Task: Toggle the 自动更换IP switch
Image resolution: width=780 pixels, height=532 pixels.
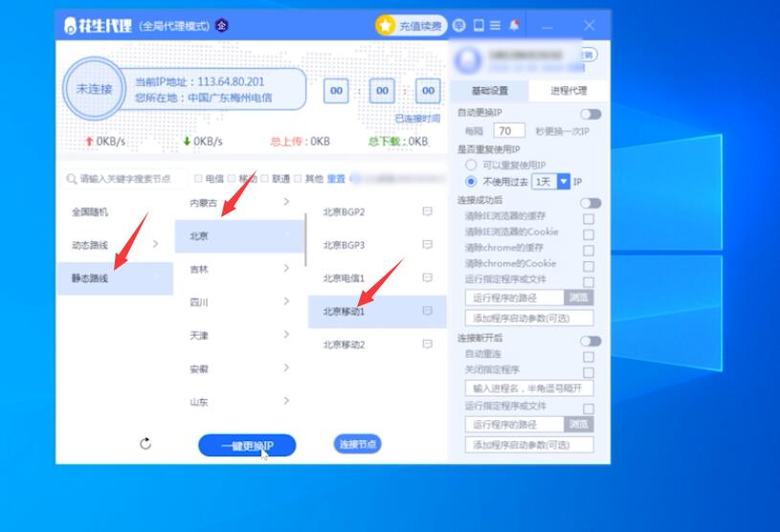Action: (x=591, y=115)
